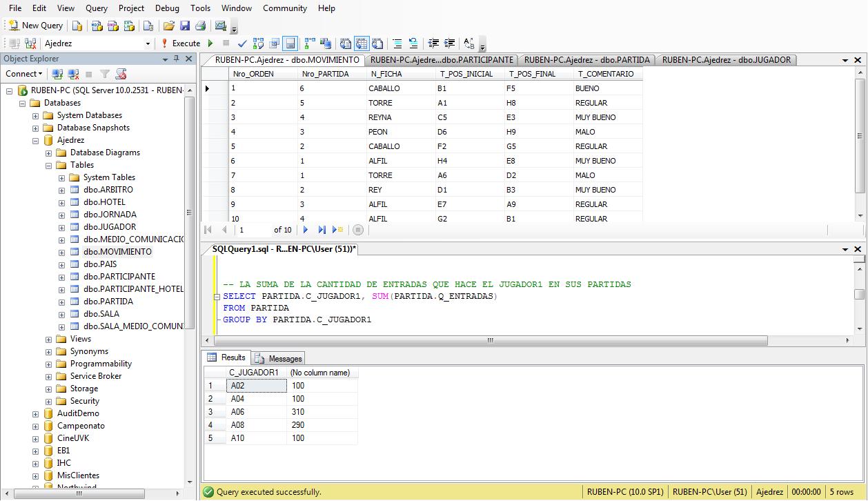This screenshot has height=501, width=868.
Task: Click the Save floppy disk icon
Action: click(184, 26)
